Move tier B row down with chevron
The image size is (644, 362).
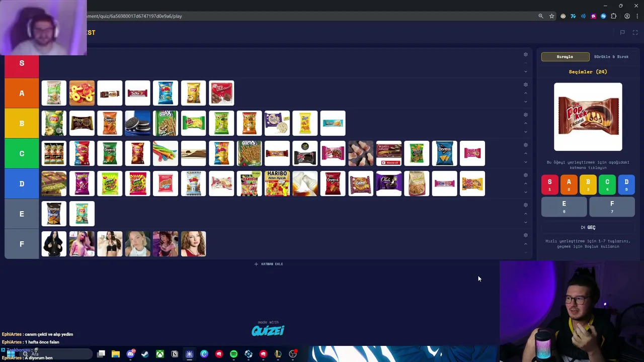pos(526,132)
